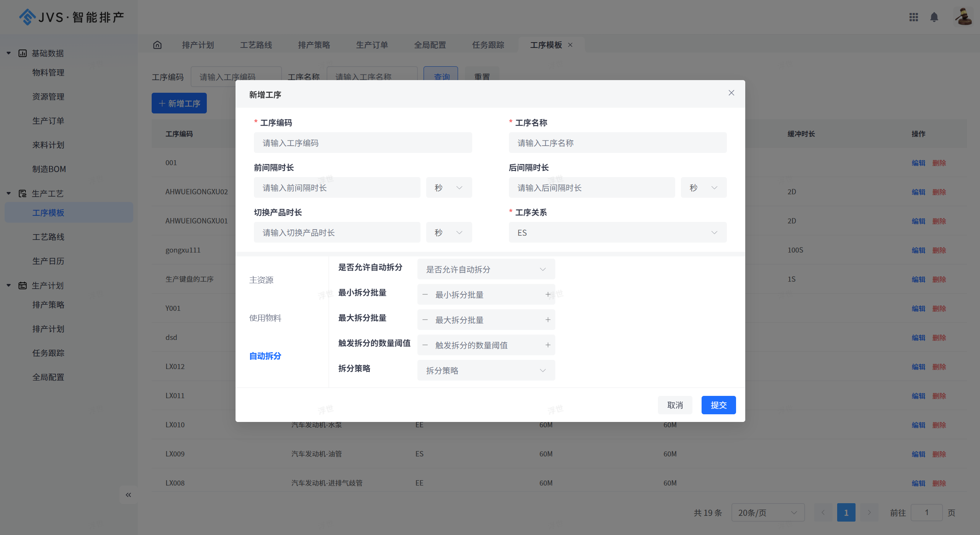Click the 取消 button
Screen dimensions: 980x535
click(674, 405)
